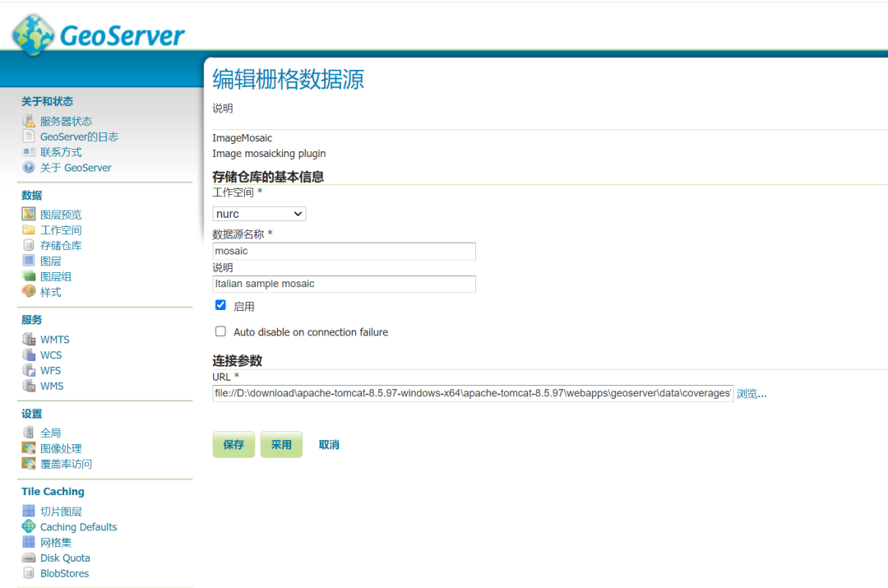The height and width of the screenshot is (588, 888).
Task: Open Disk Quota link
Action: (x=65, y=558)
